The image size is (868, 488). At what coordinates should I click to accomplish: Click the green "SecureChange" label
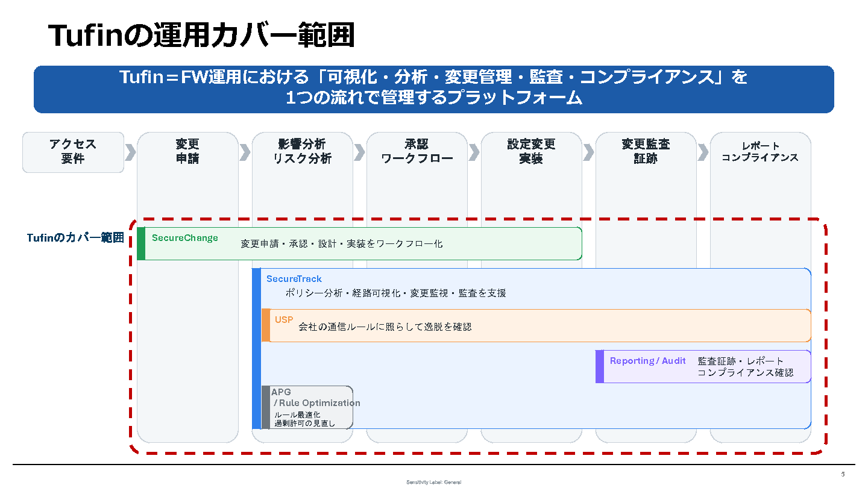point(185,238)
